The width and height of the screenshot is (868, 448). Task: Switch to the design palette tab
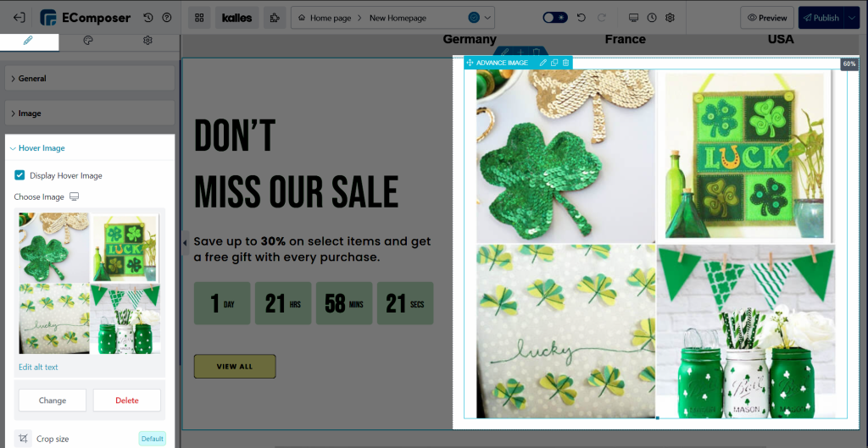click(88, 41)
